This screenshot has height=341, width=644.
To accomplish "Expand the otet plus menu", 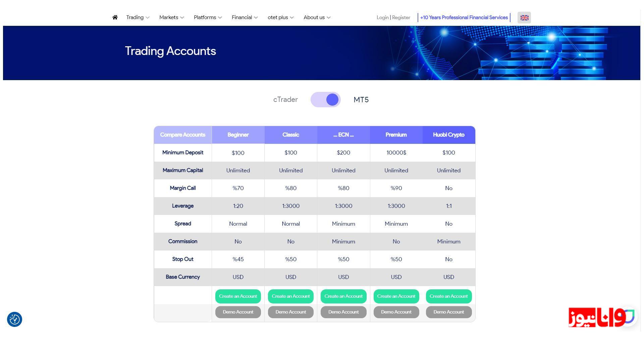I will pos(281,17).
